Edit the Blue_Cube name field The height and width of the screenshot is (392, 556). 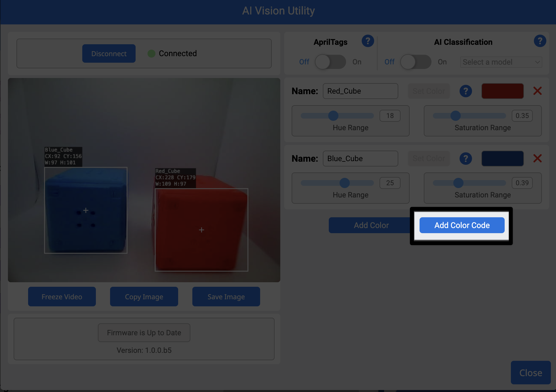(360, 159)
